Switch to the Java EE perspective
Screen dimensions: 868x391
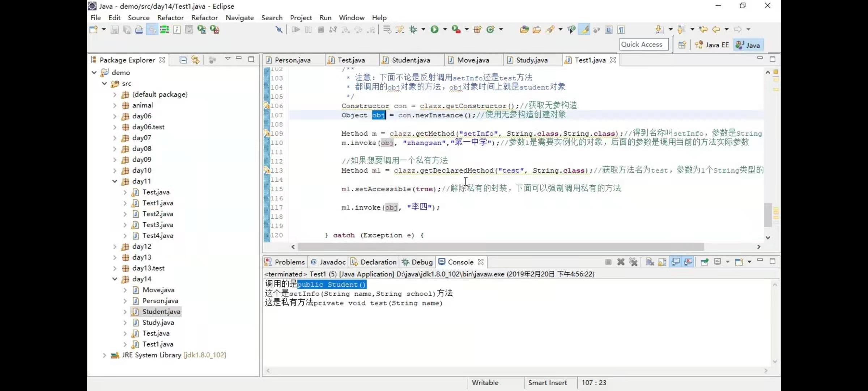[712, 45]
